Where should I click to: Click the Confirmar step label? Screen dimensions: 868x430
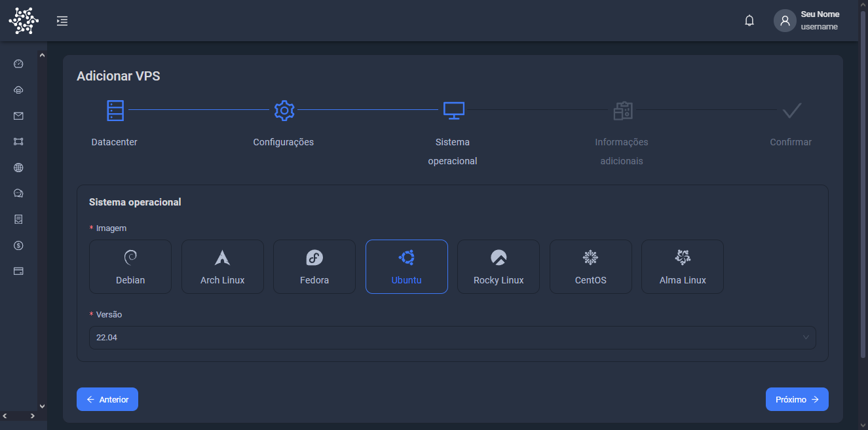coord(791,142)
